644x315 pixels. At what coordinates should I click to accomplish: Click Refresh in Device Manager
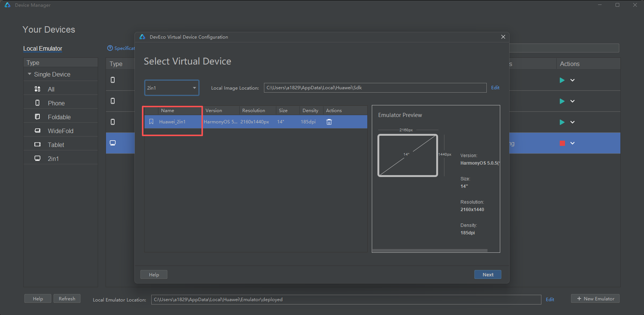(x=67, y=298)
